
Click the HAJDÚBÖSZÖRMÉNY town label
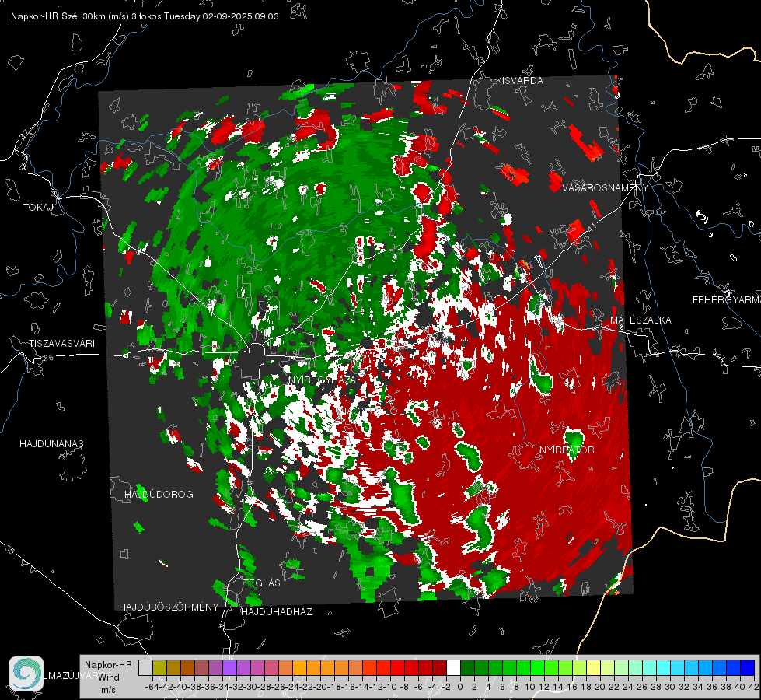pos(169,607)
